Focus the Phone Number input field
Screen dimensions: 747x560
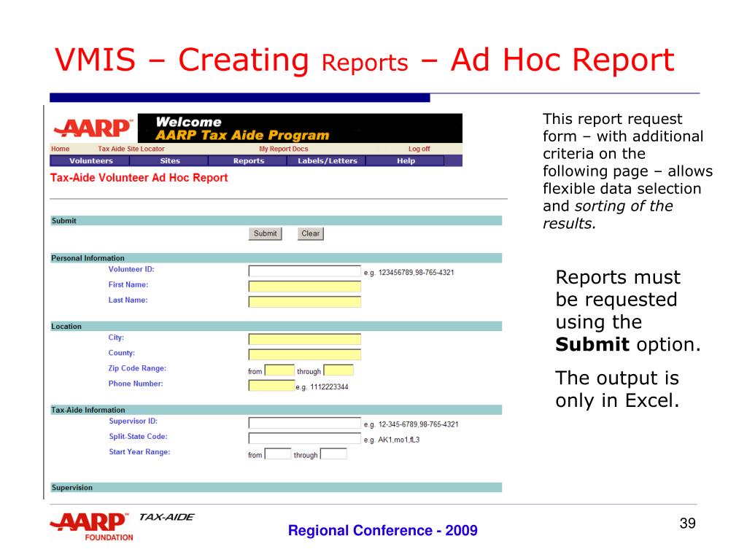click(x=271, y=385)
